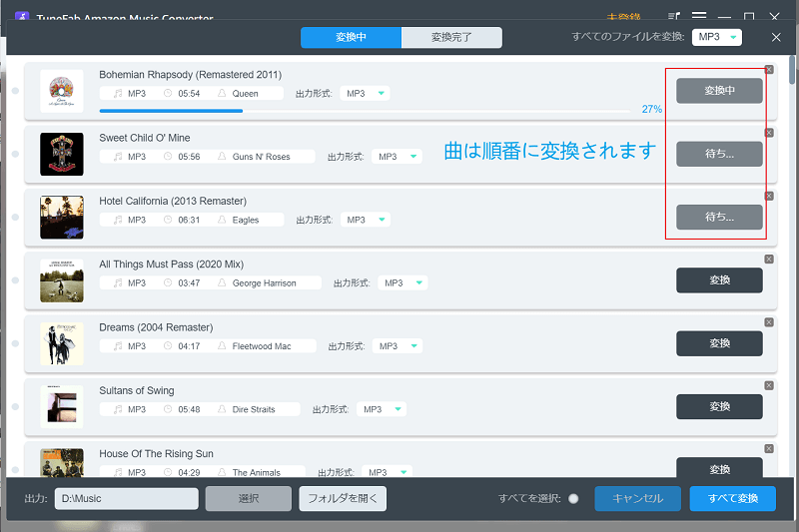Click artist icon next to Queen
The height and width of the screenshot is (532, 799).
222,93
